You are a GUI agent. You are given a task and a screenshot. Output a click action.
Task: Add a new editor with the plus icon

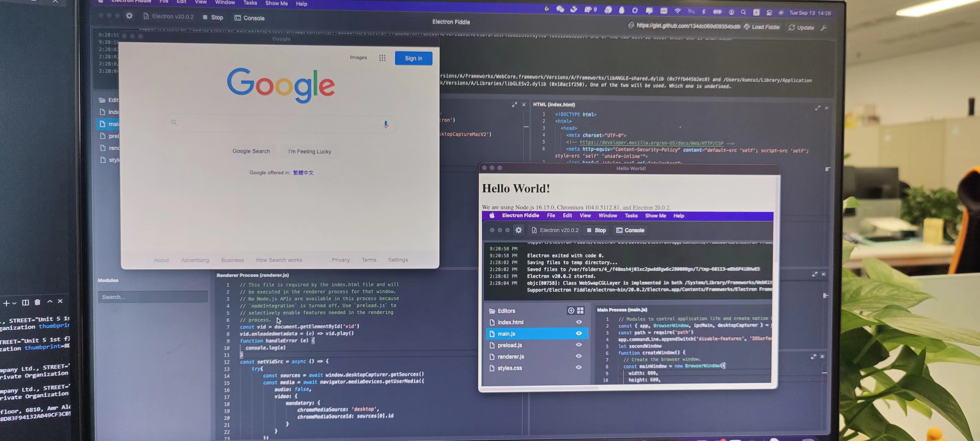571,310
